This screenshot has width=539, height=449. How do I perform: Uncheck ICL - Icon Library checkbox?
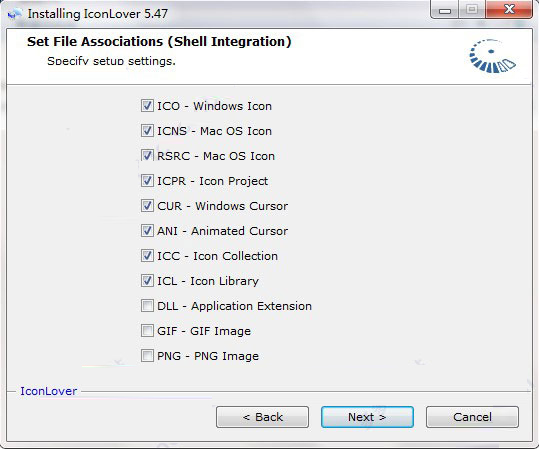click(147, 281)
